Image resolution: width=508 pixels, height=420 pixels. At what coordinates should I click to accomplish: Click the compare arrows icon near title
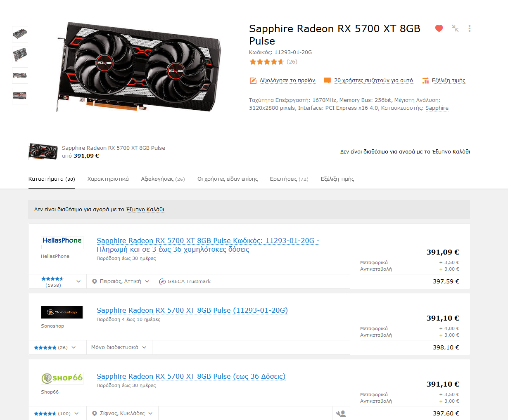(455, 28)
